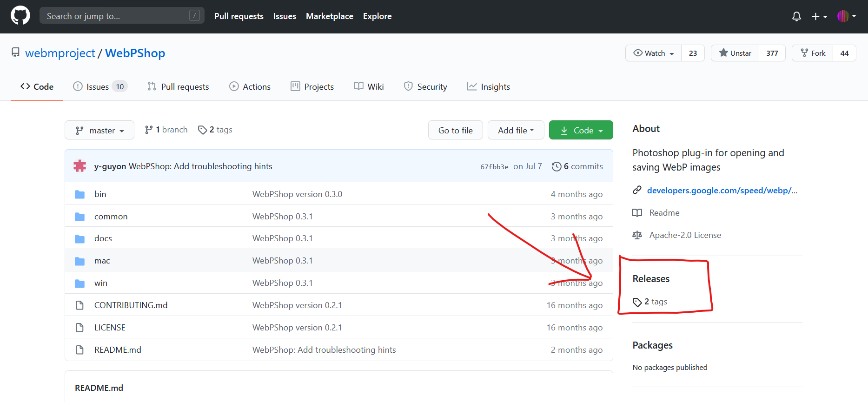
Task: Click the y-guyon avatar icon
Action: (x=80, y=166)
